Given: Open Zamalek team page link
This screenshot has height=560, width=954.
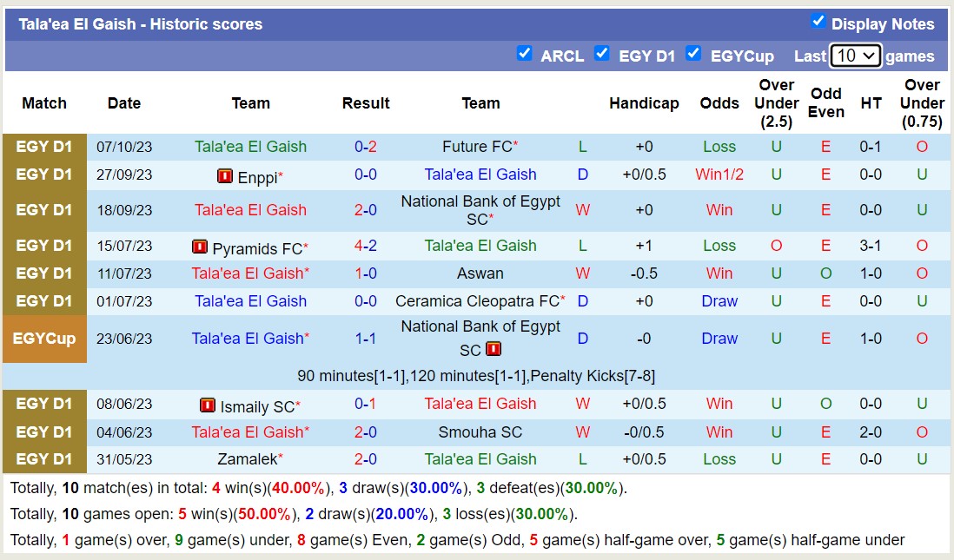Looking at the screenshot, I should coord(247,459).
